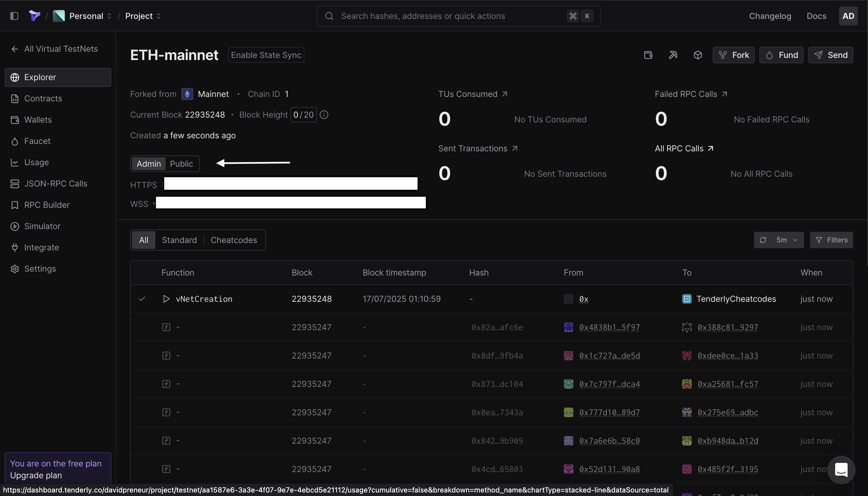
Task: Open the TUs Consumed link
Action: click(x=473, y=94)
